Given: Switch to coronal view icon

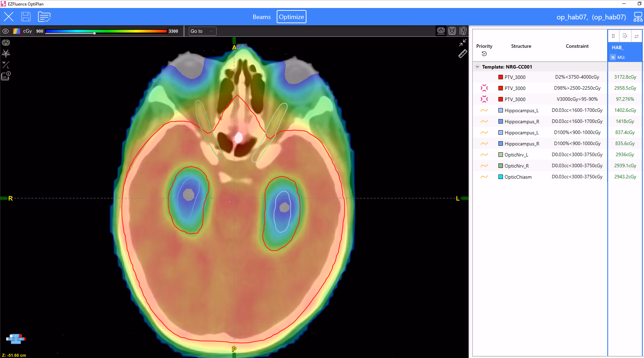Looking at the screenshot, I should (x=452, y=31).
